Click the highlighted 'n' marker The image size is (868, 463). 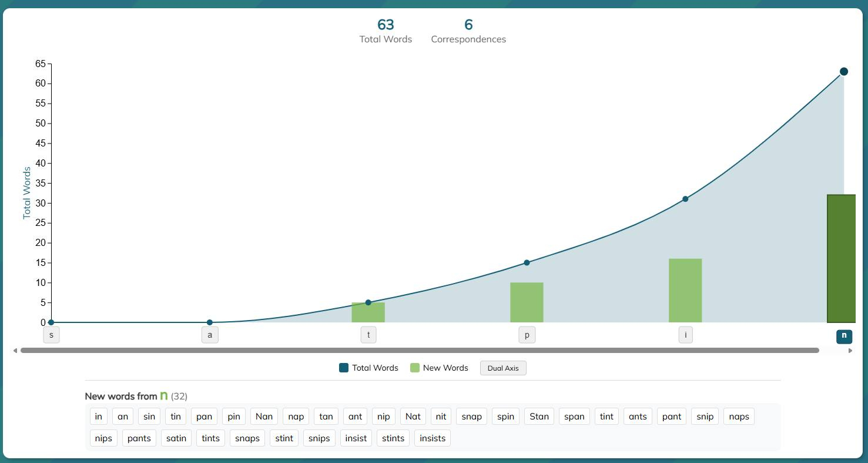(844, 336)
